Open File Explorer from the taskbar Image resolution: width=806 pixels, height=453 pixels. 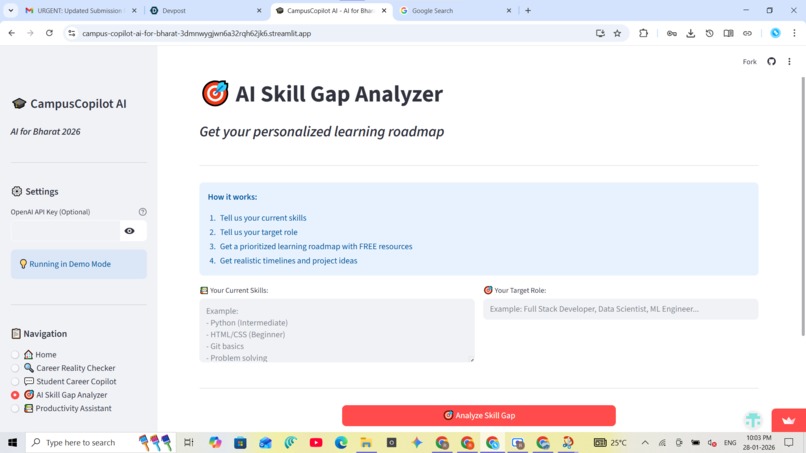[x=366, y=442]
